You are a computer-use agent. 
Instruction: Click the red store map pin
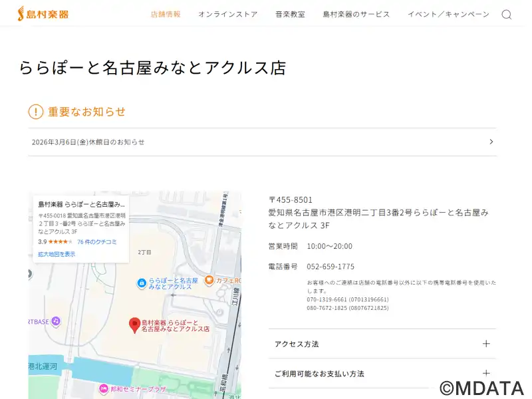134,325
